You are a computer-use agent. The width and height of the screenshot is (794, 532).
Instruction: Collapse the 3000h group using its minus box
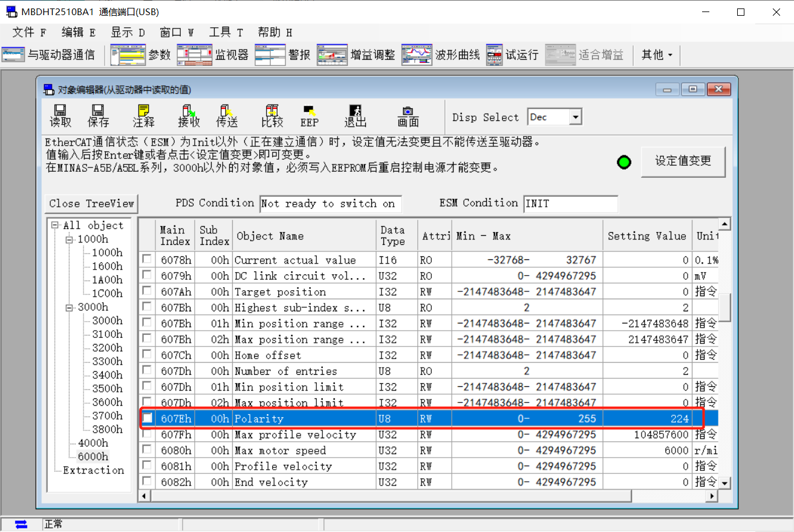pyautogui.click(x=70, y=307)
